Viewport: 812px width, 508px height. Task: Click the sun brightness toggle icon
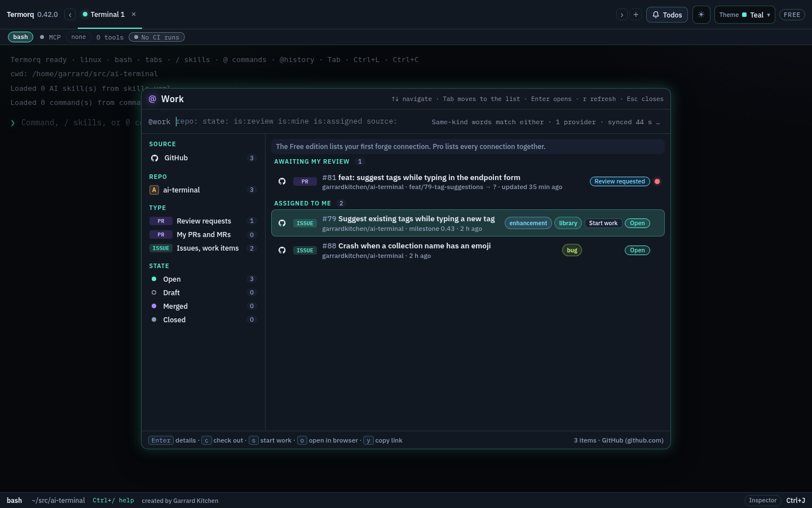pos(701,15)
